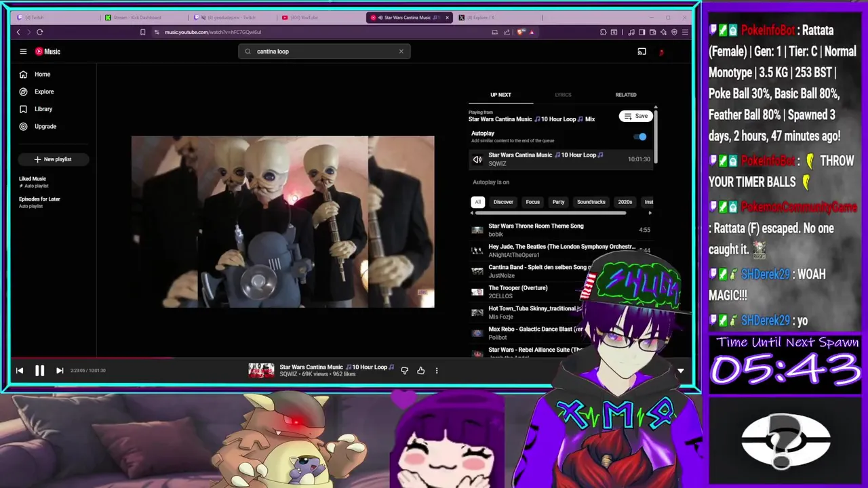Click Throne Room Theme Song thumbnail
868x488 pixels.
[477, 230]
